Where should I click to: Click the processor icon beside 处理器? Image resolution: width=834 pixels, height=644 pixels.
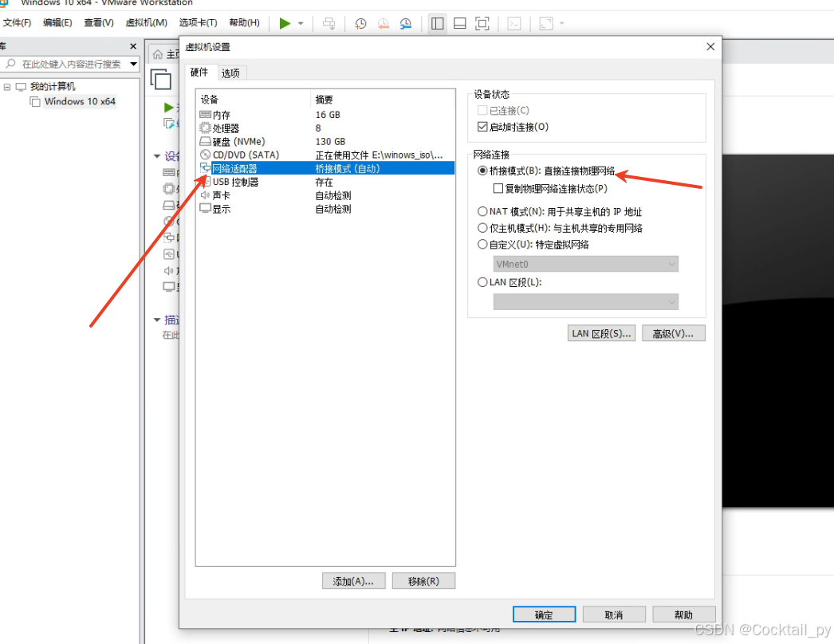[x=205, y=128]
